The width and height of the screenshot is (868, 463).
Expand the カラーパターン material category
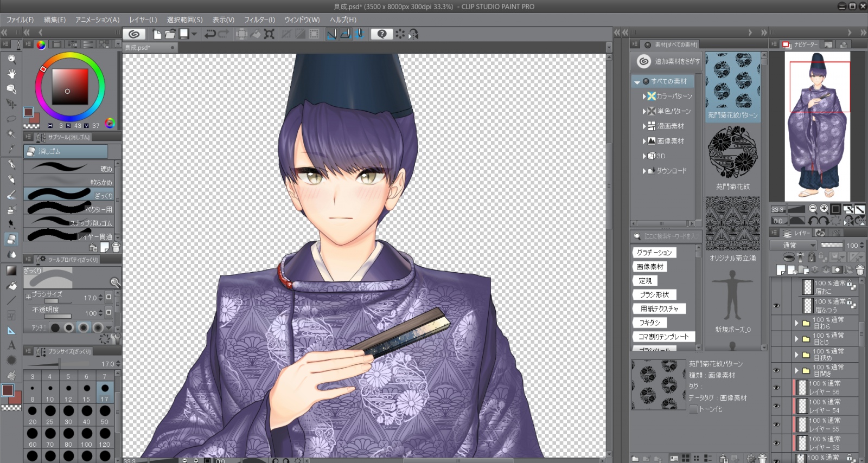(644, 97)
